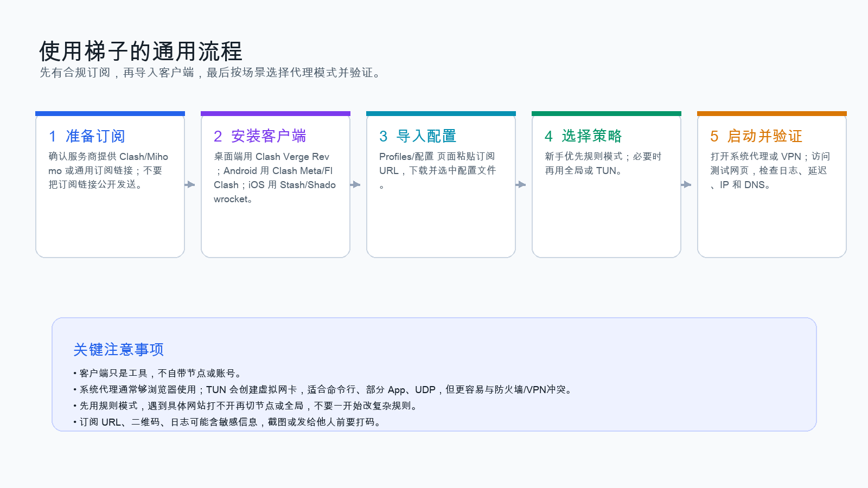Select description text 桌面端用 Clash Verge Rev
868x488 pixels.
coord(275,177)
